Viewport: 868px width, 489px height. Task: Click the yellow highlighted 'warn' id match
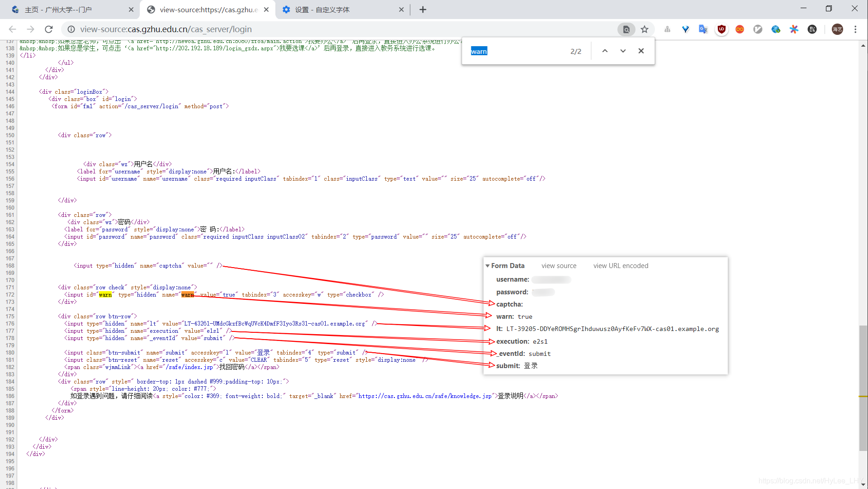105,295
